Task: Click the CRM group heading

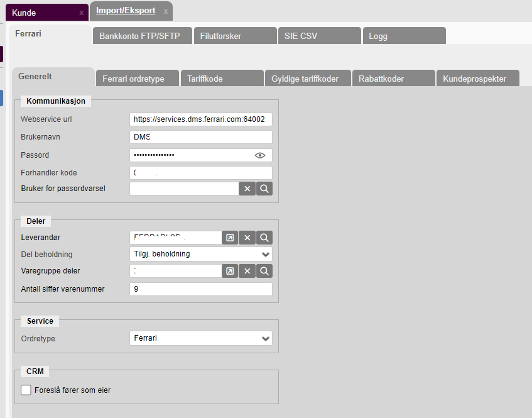Action: point(35,371)
